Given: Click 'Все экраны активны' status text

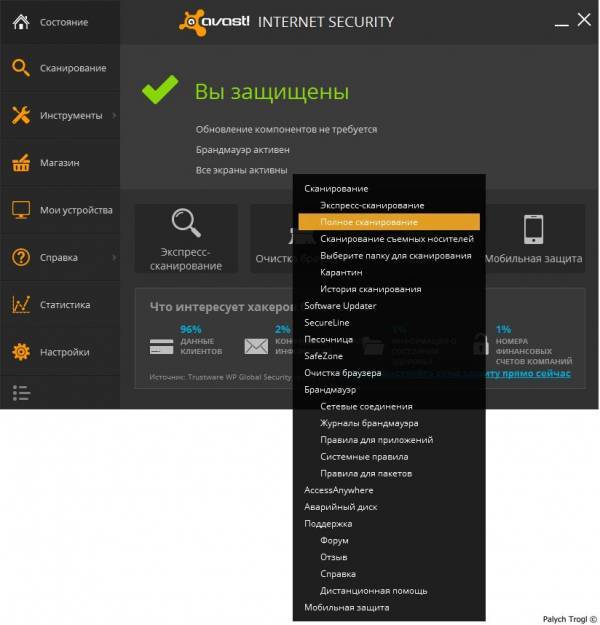Looking at the screenshot, I should 241,170.
